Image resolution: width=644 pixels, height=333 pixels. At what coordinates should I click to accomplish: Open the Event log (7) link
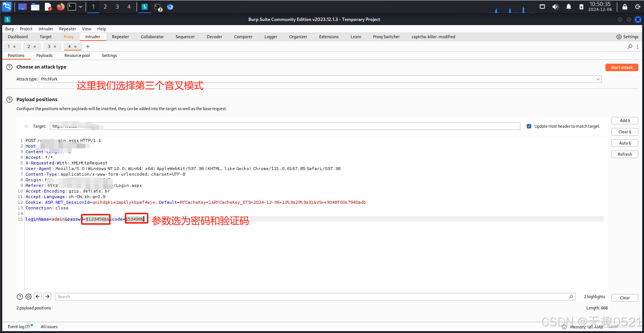click(19, 327)
